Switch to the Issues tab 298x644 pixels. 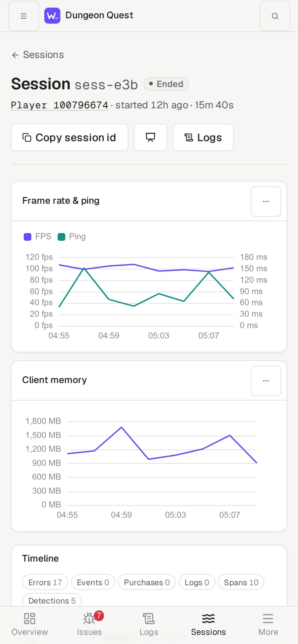pos(89,625)
